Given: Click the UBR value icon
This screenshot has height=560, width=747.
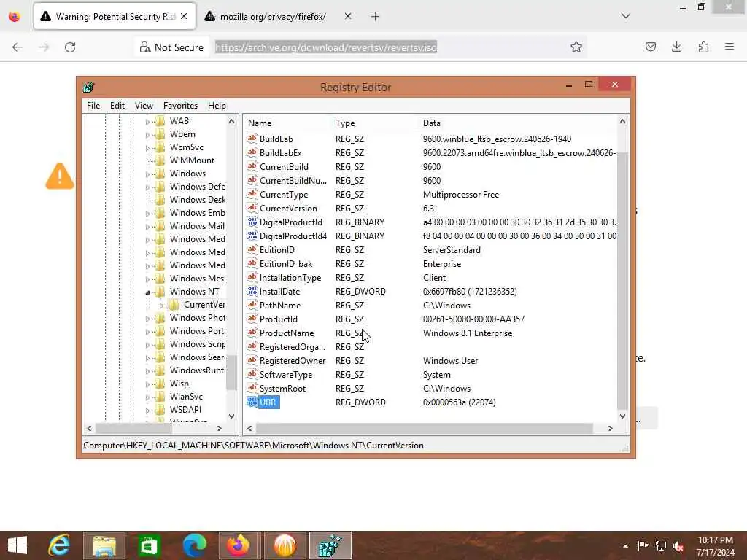Looking at the screenshot, I should 252,402.
